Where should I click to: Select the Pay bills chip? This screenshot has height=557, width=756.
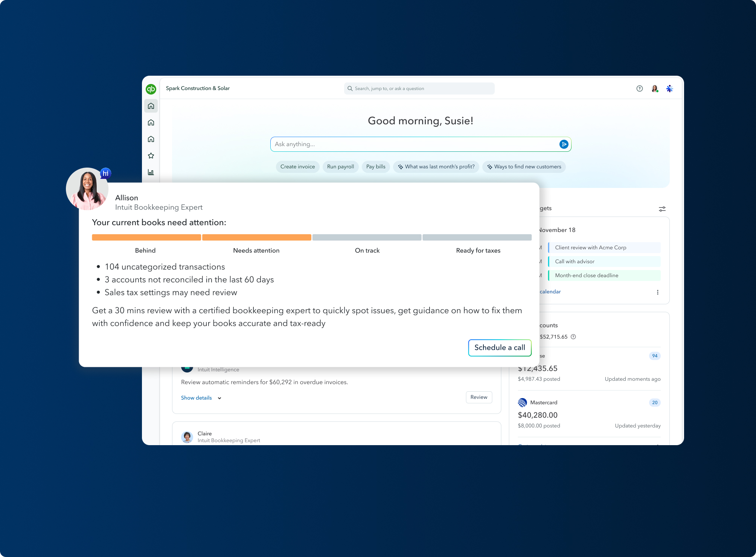click(x=375, y=167)
